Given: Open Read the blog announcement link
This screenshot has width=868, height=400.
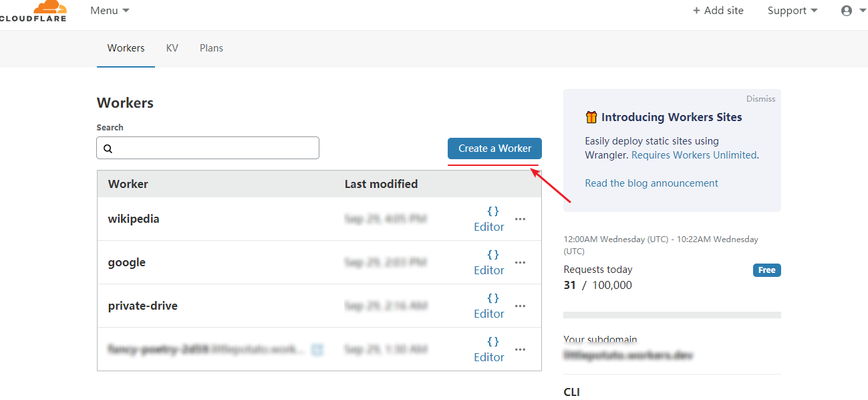Looking at the screenshot, I should 652,183.
